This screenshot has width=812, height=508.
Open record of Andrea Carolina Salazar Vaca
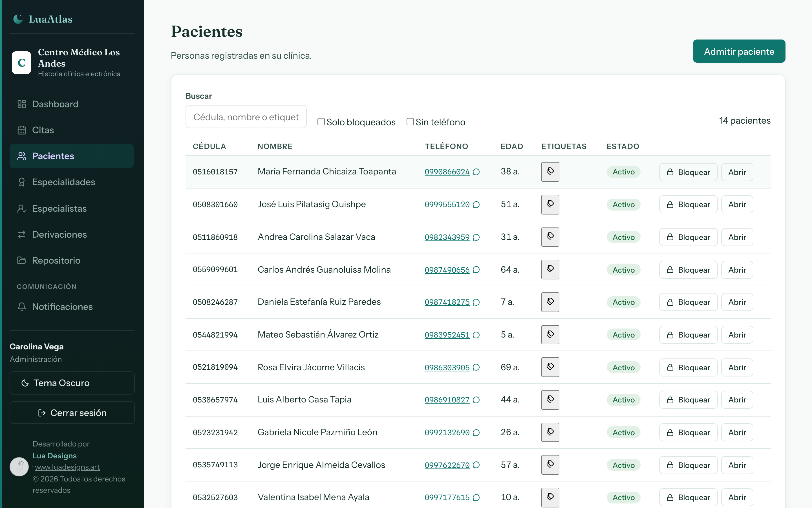click(737, 237)
